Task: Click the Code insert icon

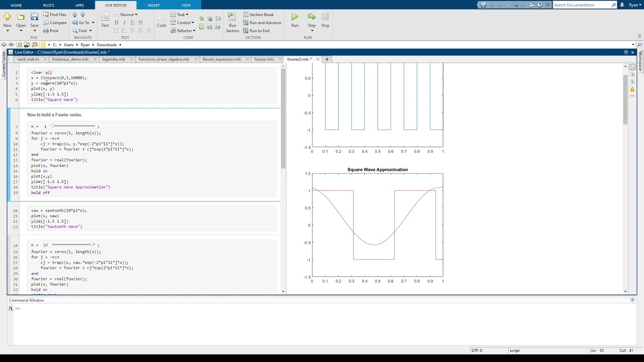Action: [x=162, y=19]
